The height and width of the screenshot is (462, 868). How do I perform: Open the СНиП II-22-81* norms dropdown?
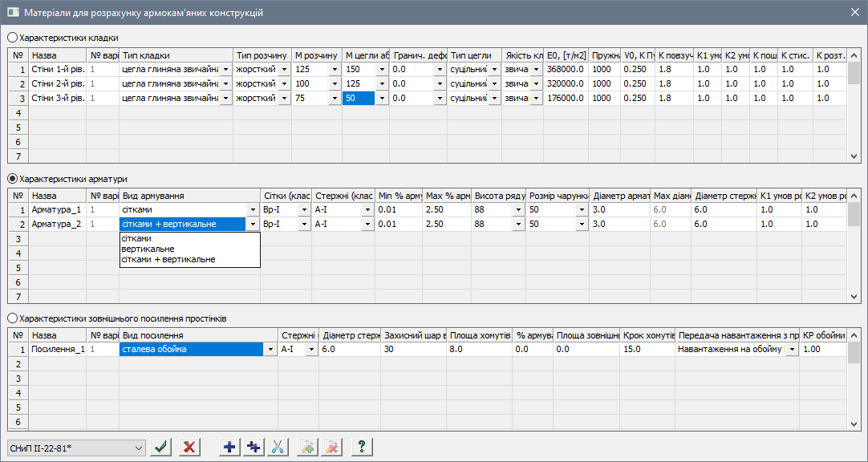[76, 447]
